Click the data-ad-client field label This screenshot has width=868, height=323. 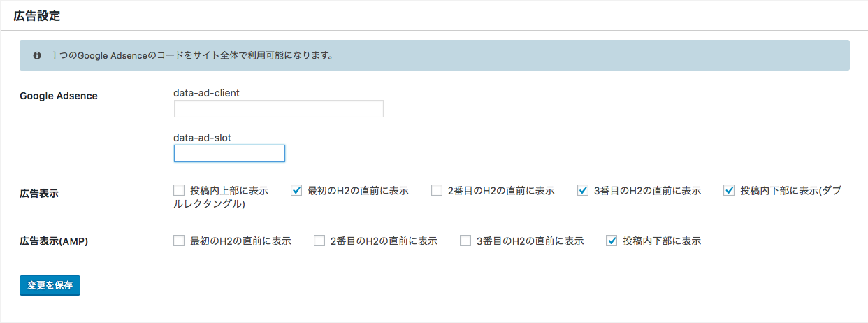tap(206, 92)
